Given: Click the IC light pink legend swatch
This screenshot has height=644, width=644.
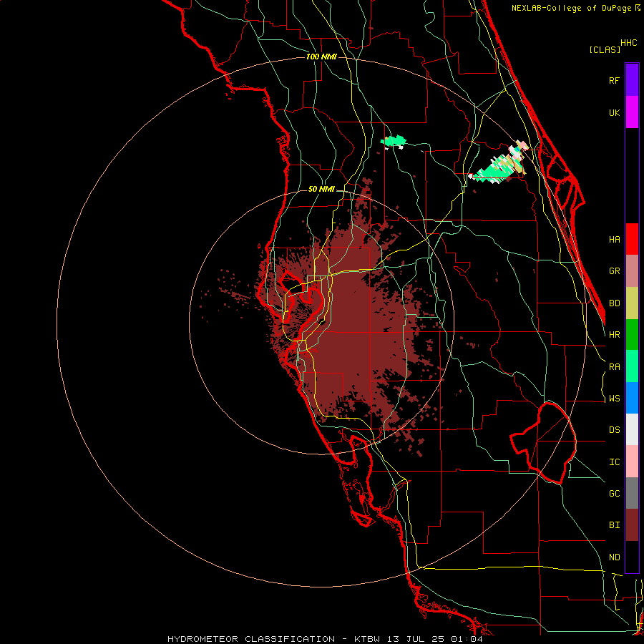Looking at the screenshot, I should (632, 462).
